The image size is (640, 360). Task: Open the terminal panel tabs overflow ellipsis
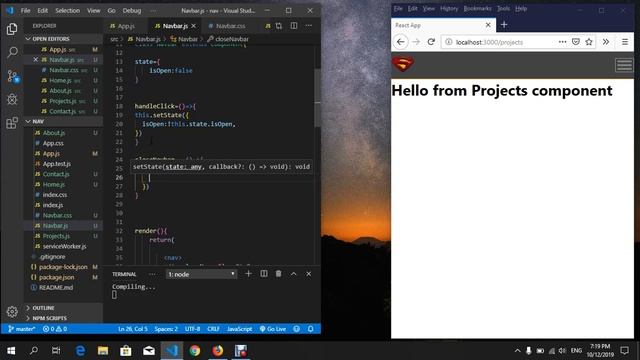tap(152, 274)
